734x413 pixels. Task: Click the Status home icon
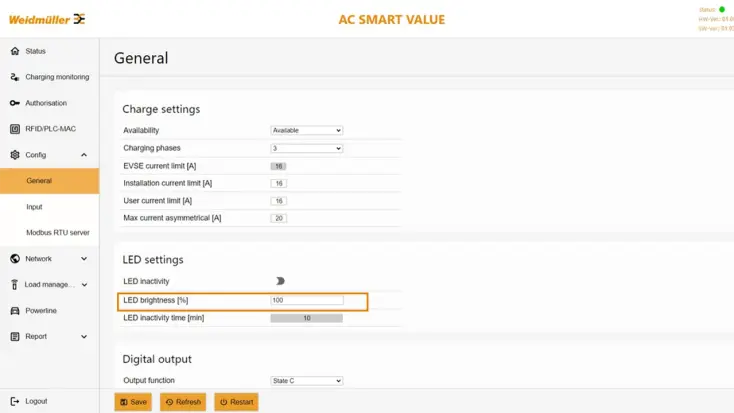(15, 51)
